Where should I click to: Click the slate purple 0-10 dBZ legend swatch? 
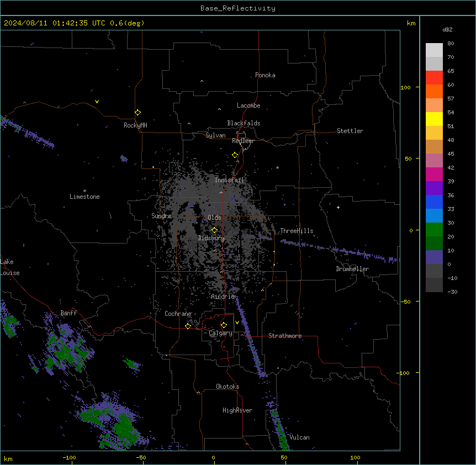pyautogui.click(x=434, y=257)
